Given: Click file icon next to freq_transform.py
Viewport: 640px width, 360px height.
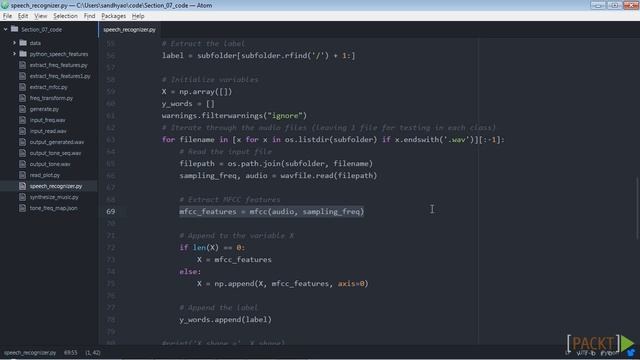Looking at the screenshot, I should pyautogui.click(x=22, y=98).
